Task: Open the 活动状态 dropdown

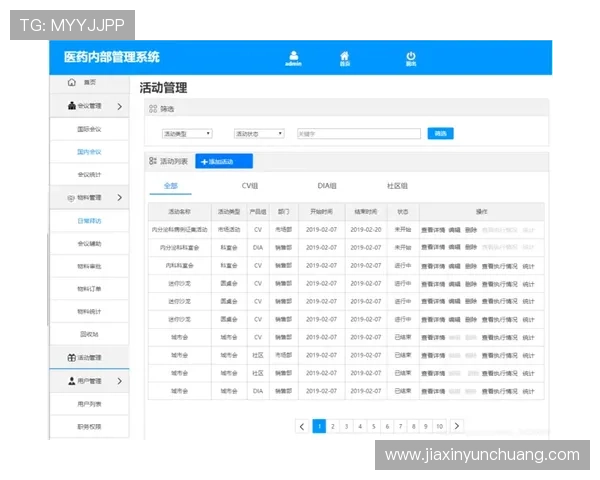Action: [259, 134]
